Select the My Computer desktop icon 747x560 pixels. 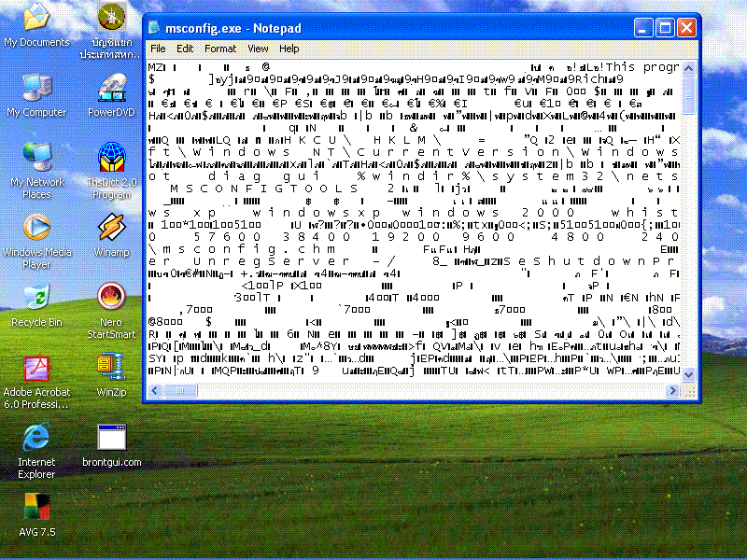36,95
